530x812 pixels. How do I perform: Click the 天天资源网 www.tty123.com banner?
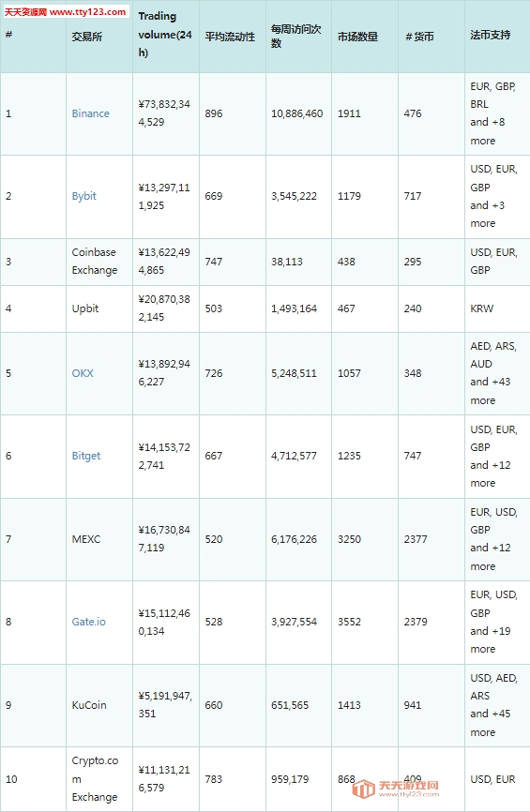tap(65, 12)
